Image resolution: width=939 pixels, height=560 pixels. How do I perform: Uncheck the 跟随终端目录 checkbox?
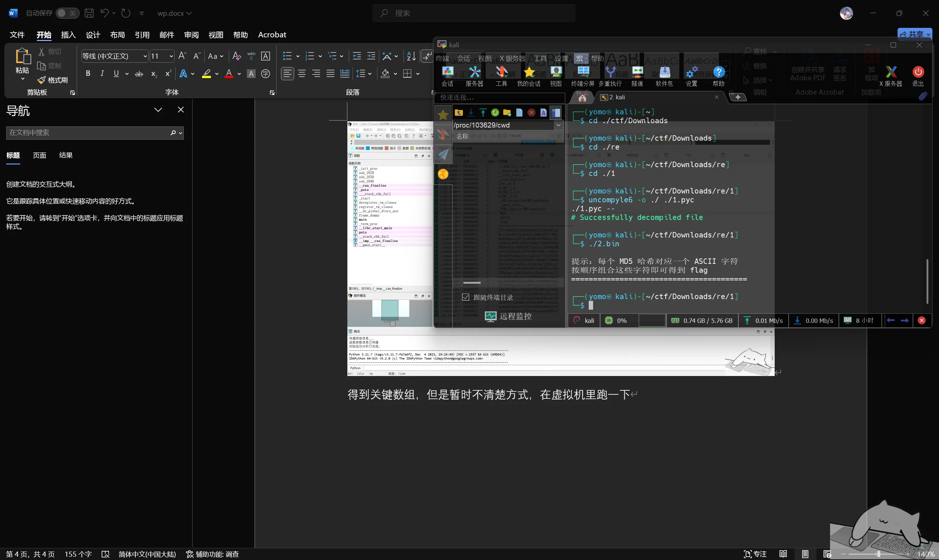tap(466, 297)
